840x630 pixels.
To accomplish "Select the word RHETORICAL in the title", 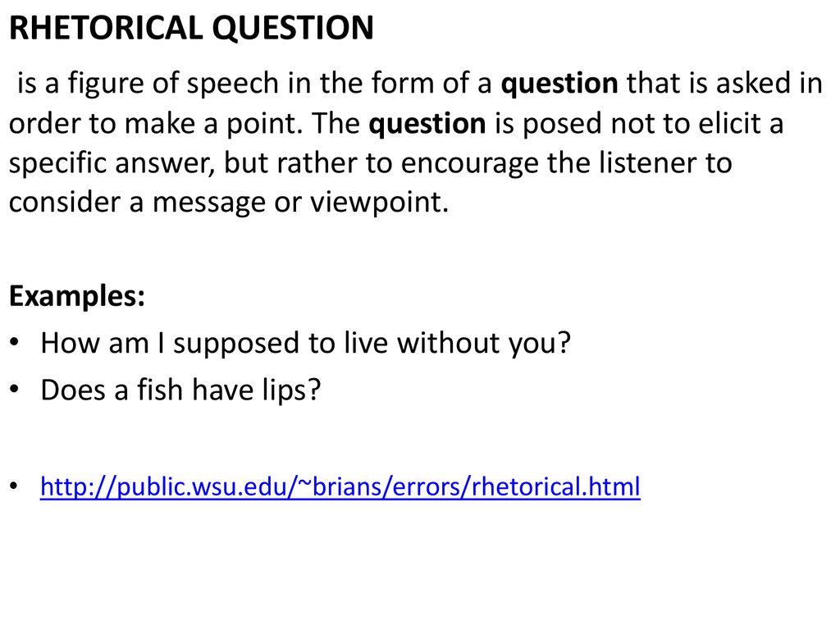I will 106,28.
